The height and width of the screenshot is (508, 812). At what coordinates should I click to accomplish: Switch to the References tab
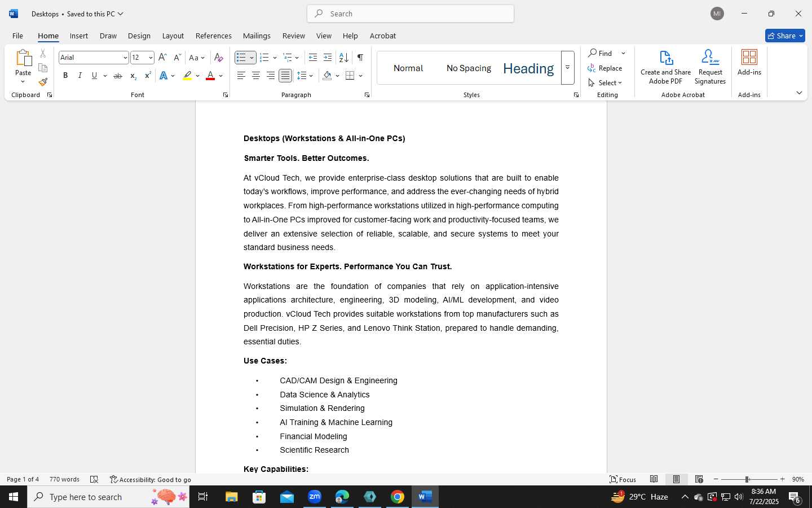coord(213,36)
